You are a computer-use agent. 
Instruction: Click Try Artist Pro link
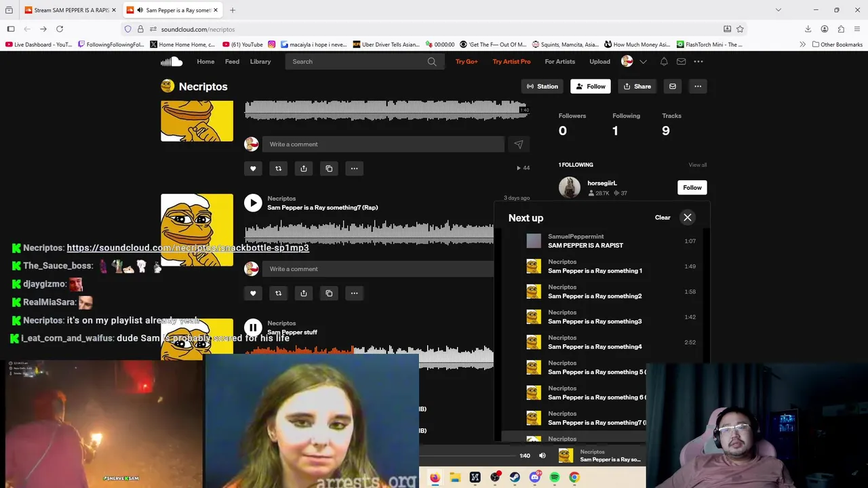pyautogui.click(x=511, y=62)
